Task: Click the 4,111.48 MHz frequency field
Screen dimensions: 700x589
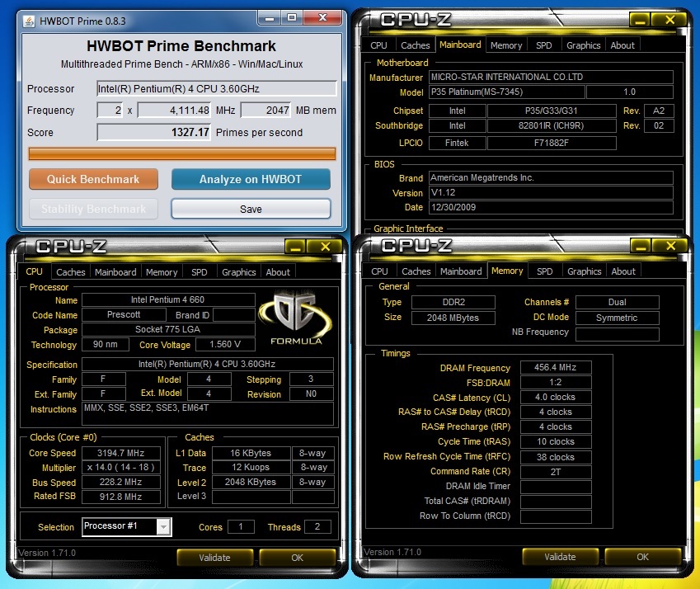Action: (175, 111)
